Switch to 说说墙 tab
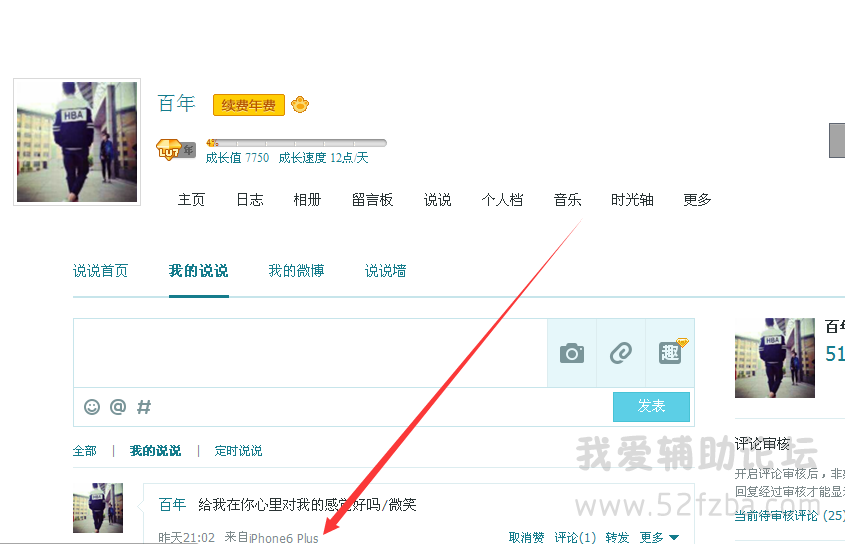Screen dimensions: 845x544 pos(385,271)
